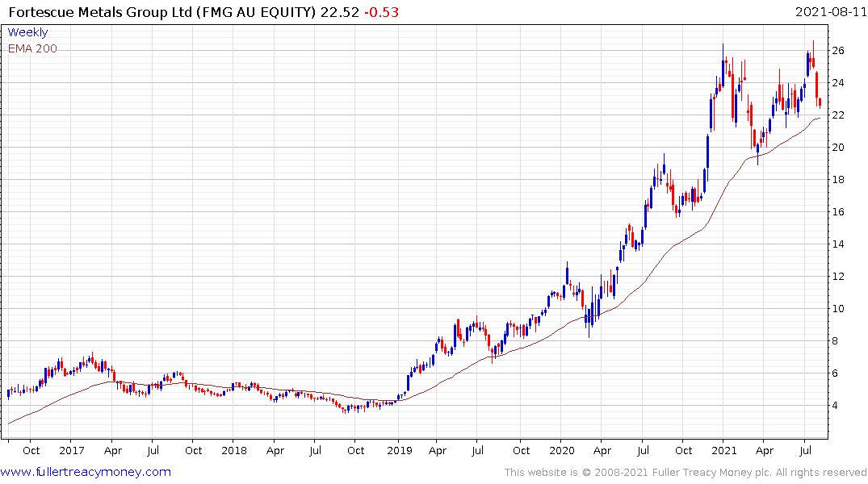Click the 16 price axis label
The image size is (868, 484).
coord(838,212)
